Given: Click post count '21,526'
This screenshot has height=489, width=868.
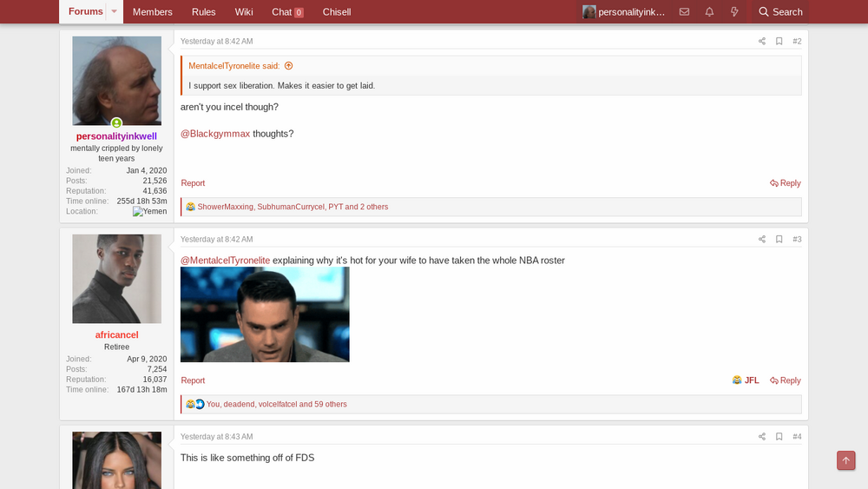Looking at the screenshot, I should pos(155,181).
